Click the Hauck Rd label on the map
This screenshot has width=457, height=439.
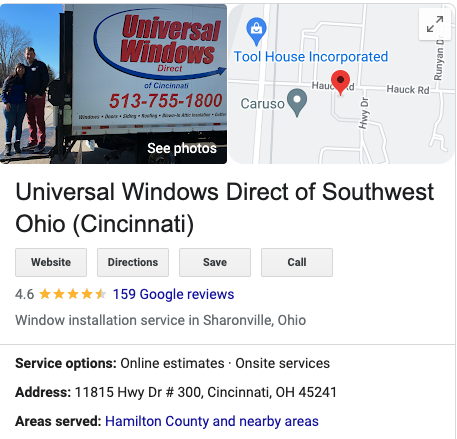[408, 90]
